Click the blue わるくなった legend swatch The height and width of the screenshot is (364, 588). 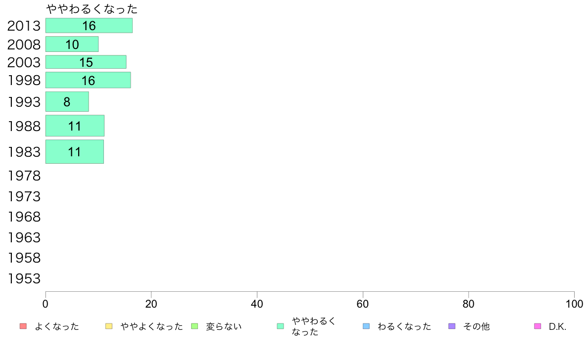point(366,326)
